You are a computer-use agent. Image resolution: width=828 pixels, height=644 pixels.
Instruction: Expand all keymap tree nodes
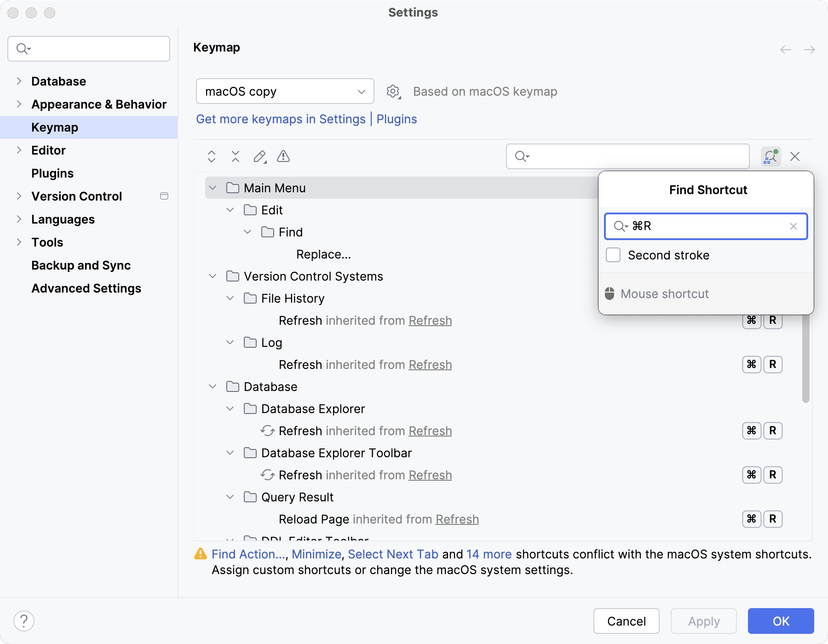[212, 156]
